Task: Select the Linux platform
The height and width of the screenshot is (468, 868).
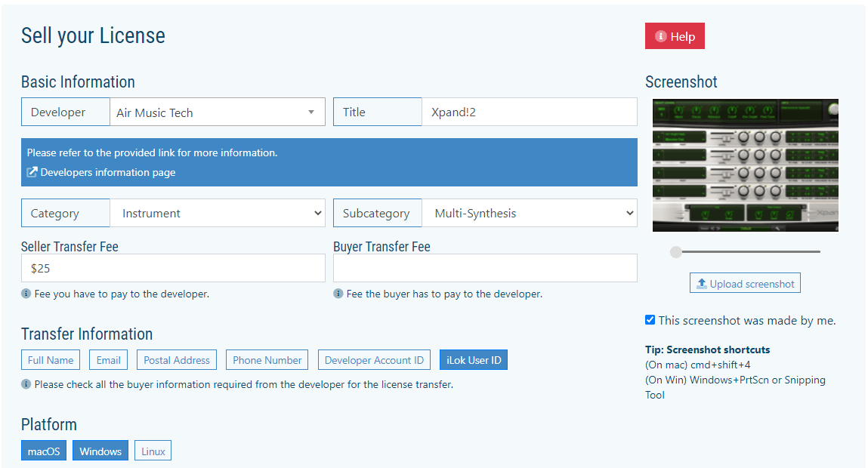Action: (153, 451)
